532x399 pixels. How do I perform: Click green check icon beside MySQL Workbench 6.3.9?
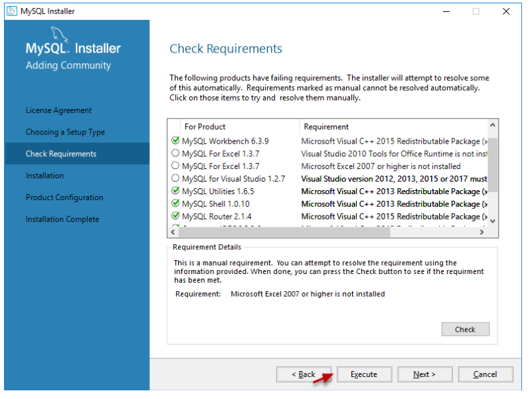click(175, 140)
